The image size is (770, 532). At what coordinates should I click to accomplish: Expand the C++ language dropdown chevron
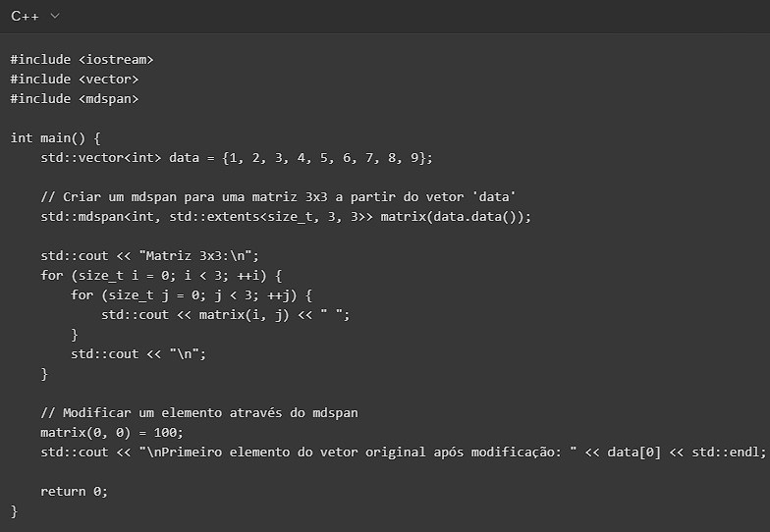[x=54, y=17]
